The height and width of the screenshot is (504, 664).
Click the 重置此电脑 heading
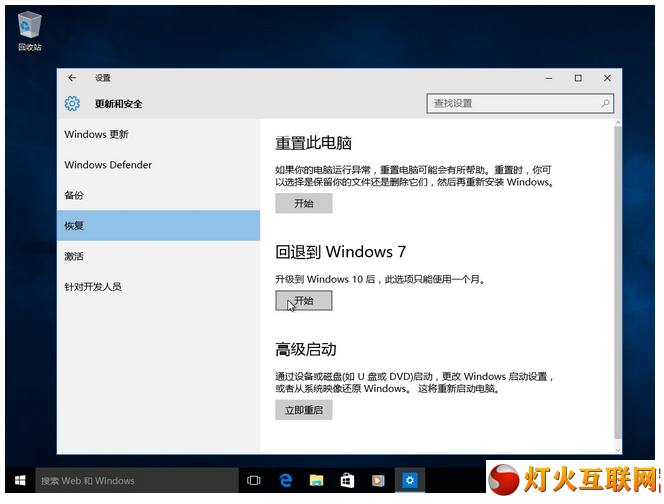point(313,143)
